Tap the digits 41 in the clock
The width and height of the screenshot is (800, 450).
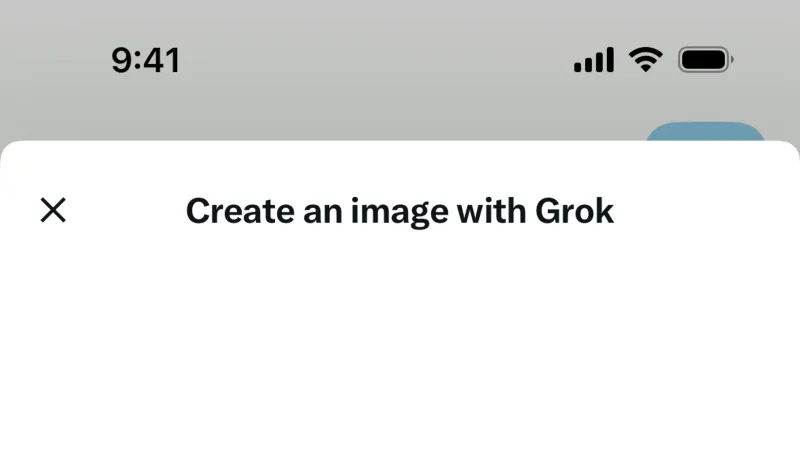pyautogui.click(x=162, y=60)
